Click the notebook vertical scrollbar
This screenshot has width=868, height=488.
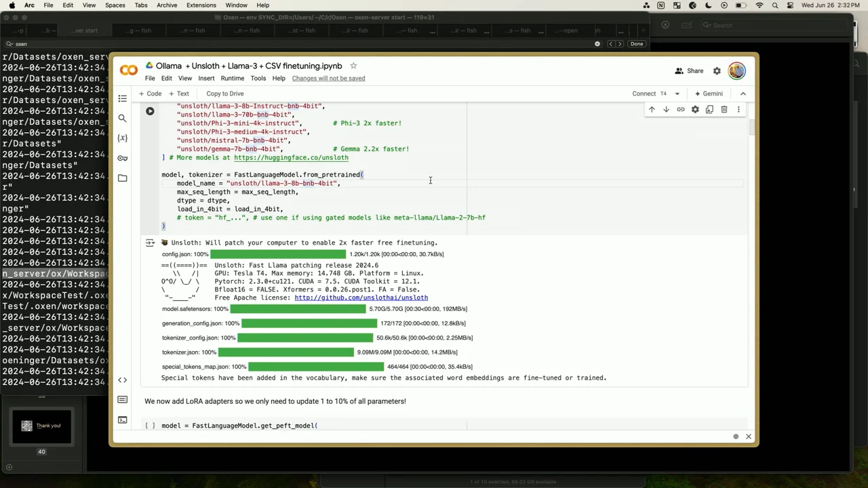752,128
